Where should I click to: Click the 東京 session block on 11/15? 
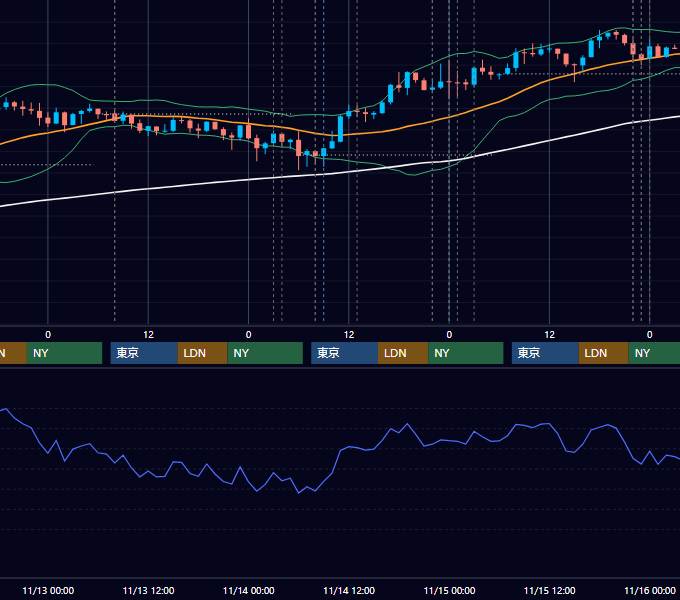(x=546, y=353)
